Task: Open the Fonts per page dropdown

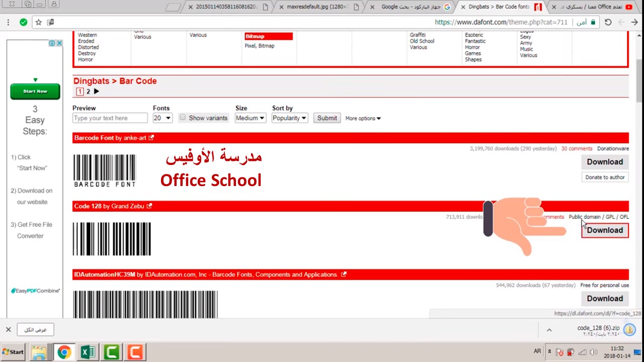Action: pyautogui.click(x=163, y=118)
